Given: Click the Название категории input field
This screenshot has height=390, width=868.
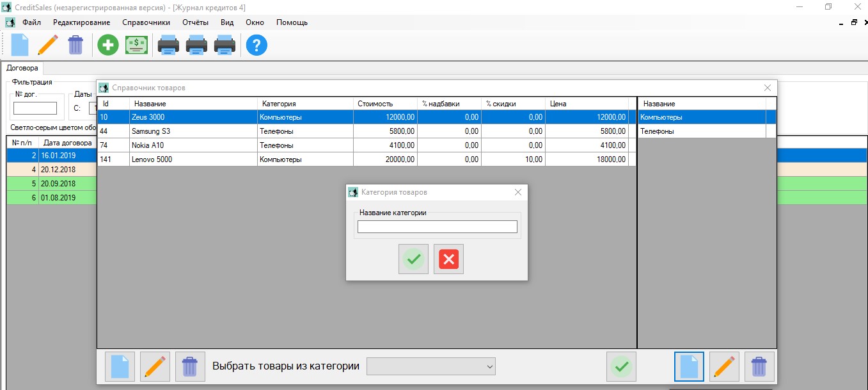Looking at the screenshot, I should coord(437,227).
